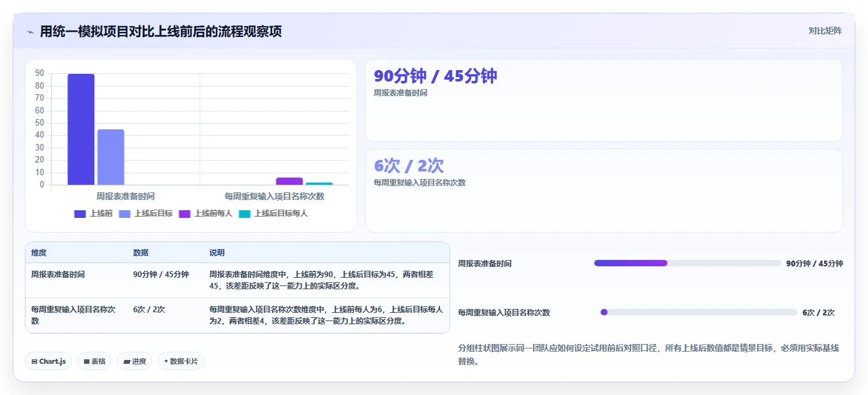The width and height of the screenshot is (868, 395).
Task: Click the icon inside the Chart.js chip
Action: (34, 362)
